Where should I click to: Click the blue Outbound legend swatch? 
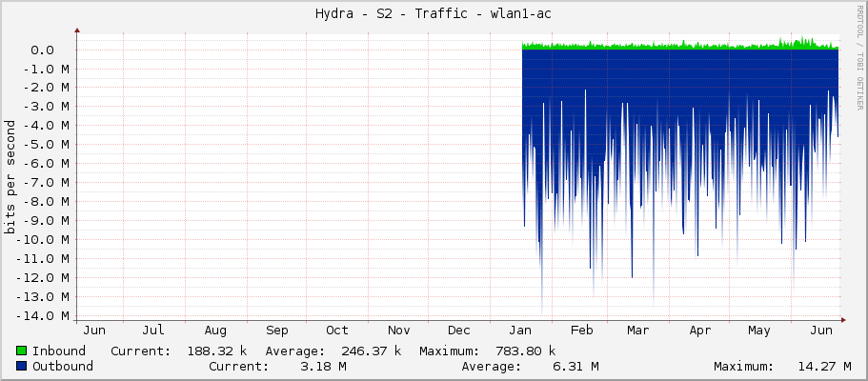click(22, 366)
